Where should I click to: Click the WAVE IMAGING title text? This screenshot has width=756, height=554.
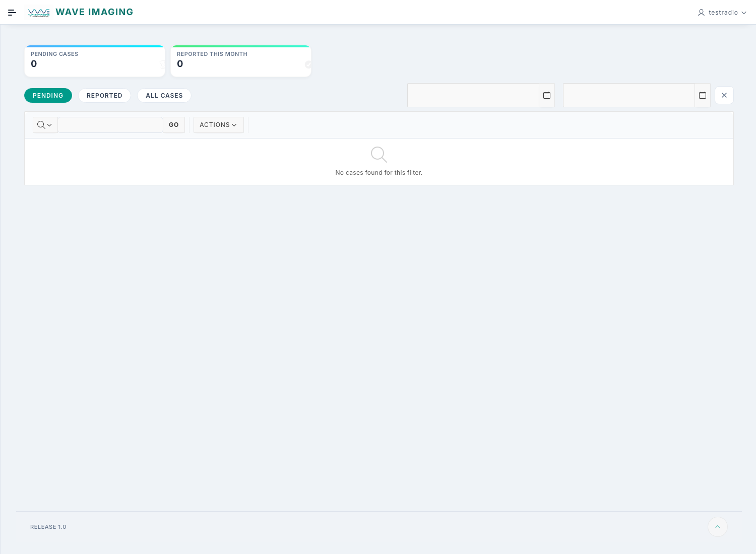94,12
